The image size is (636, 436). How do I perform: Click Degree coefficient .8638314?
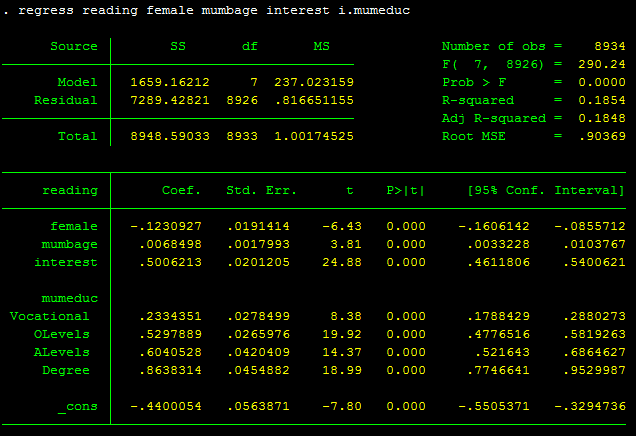tap(170, 370)
